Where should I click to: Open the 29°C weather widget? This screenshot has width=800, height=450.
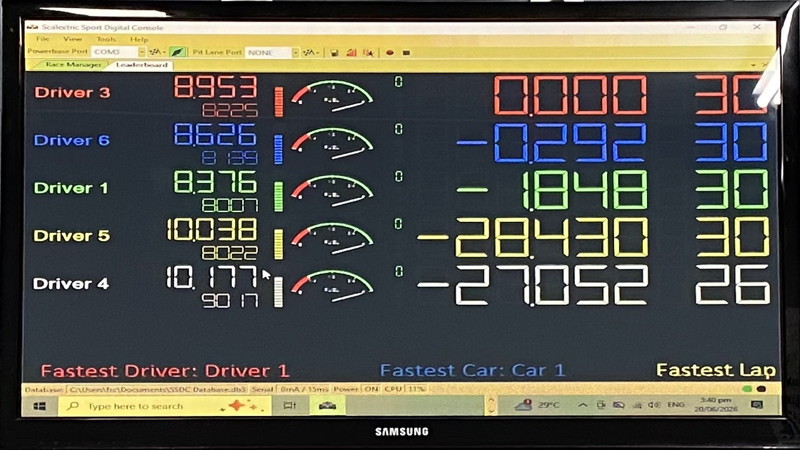[x=538, y=405]
